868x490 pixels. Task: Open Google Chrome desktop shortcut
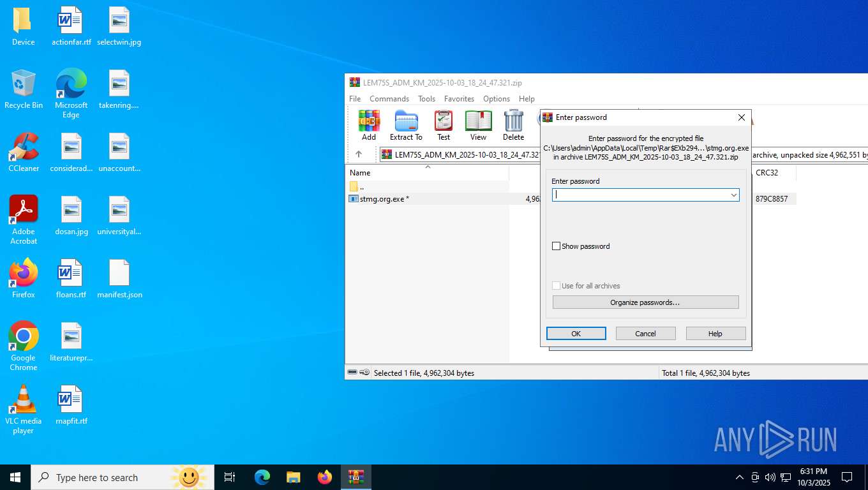pos(23,346)
